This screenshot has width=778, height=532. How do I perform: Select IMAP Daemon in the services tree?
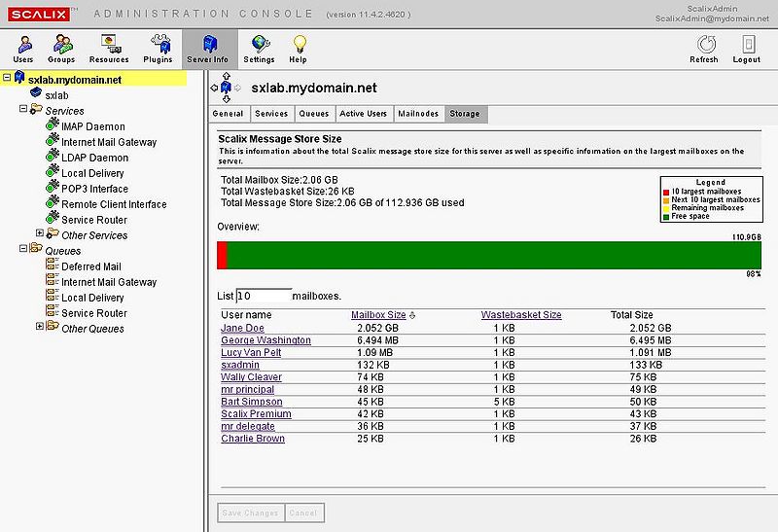(93, 126)
